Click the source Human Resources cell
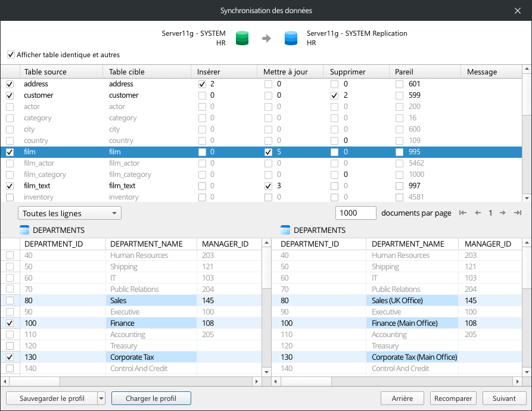 pyautogui.click(x=151, y=256)
